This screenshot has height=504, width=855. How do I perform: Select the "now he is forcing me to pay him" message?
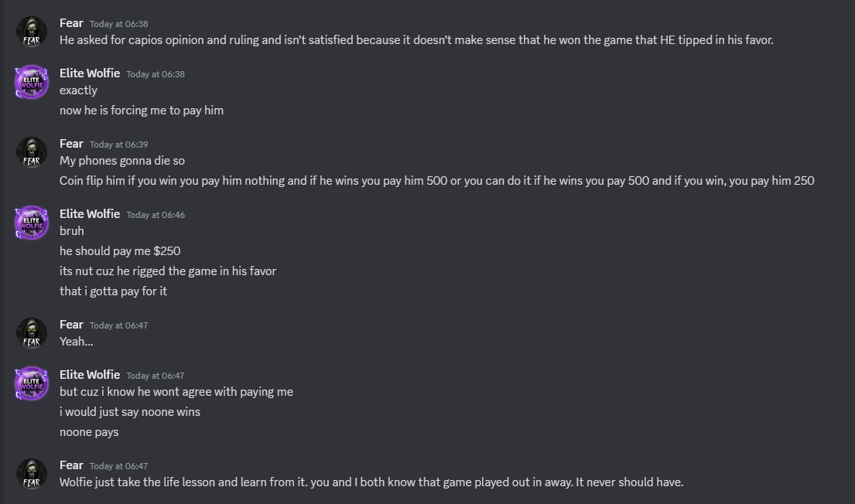142,110
